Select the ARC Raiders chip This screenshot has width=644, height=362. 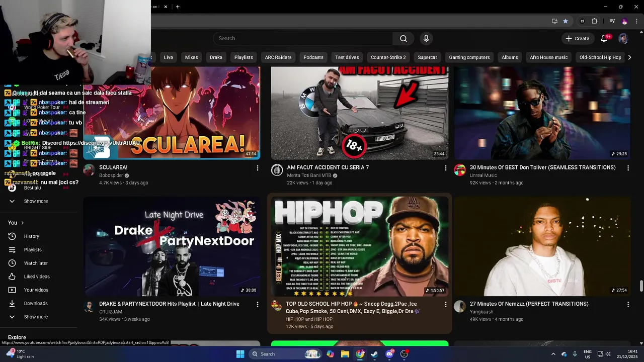point(278,57)
